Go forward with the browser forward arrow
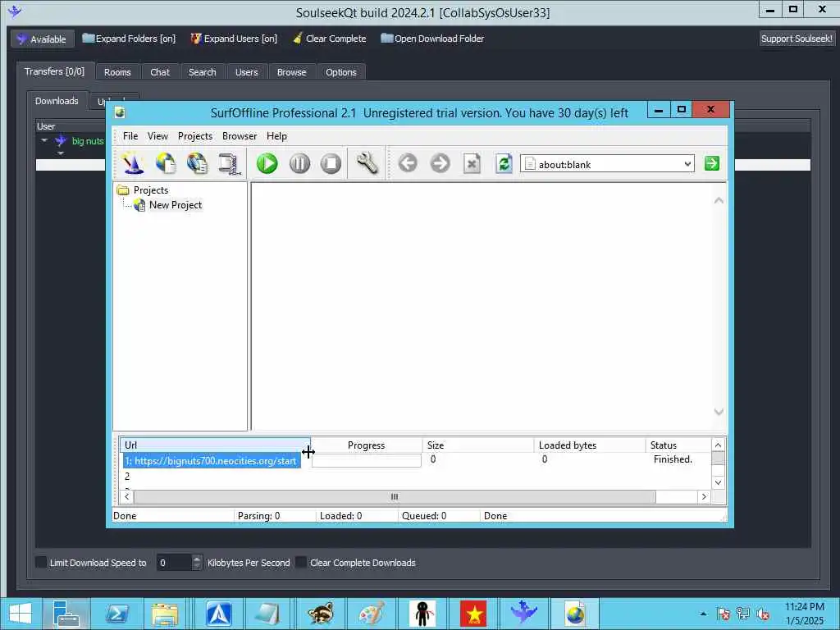The image size is (840, 630). (441, 163)
